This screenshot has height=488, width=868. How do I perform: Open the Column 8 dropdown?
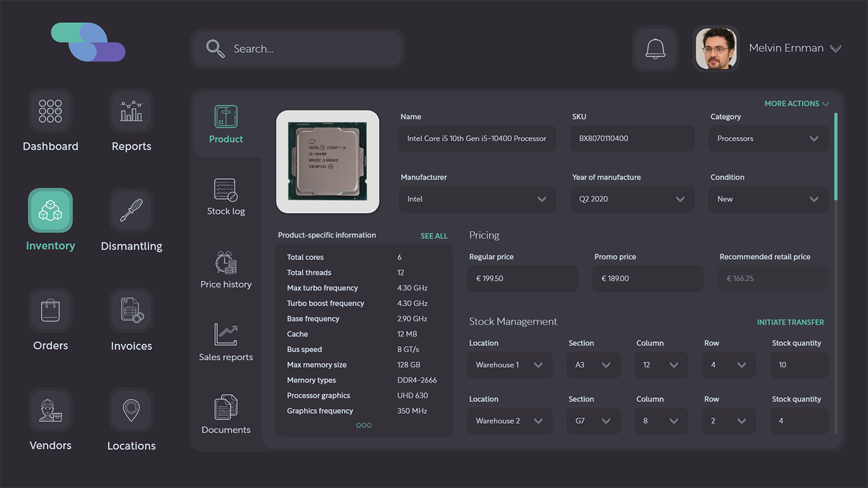tap(661, 421)
